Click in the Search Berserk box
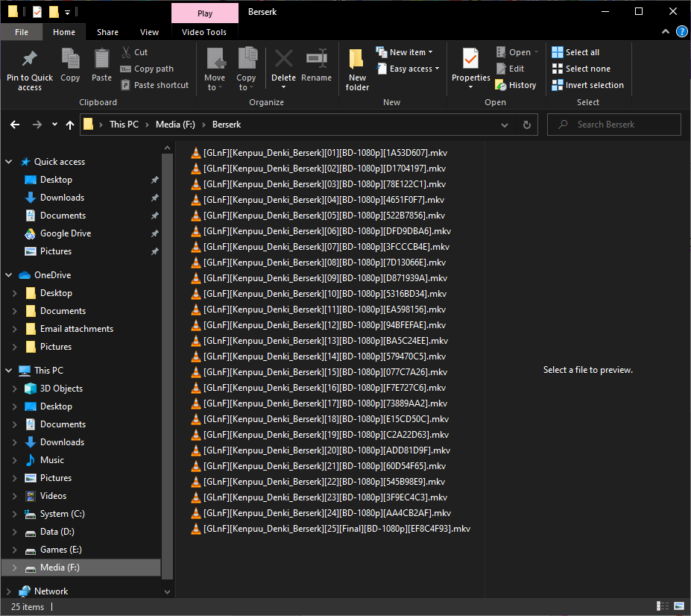 tap(614, 125)
